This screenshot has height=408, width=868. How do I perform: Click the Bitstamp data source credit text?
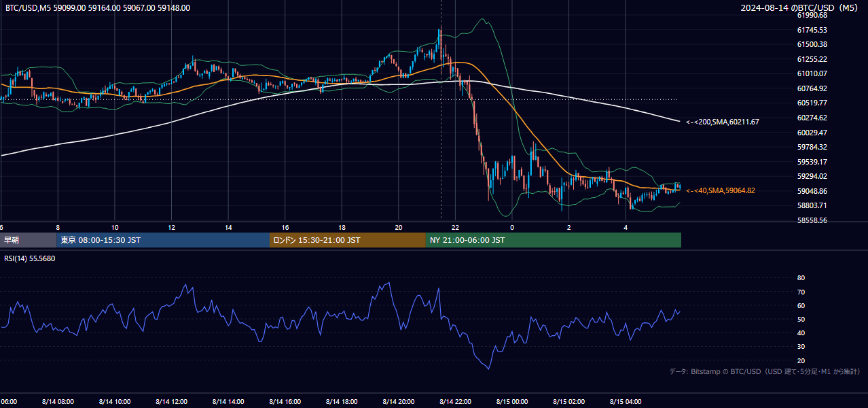tap(765, 371)
